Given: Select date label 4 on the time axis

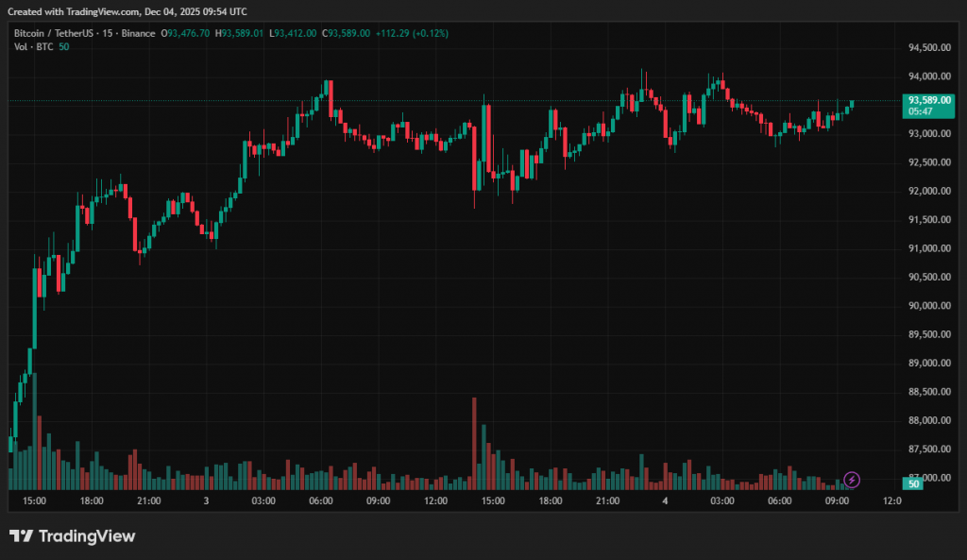Looking at the screenshot, I should pos(665,501).
